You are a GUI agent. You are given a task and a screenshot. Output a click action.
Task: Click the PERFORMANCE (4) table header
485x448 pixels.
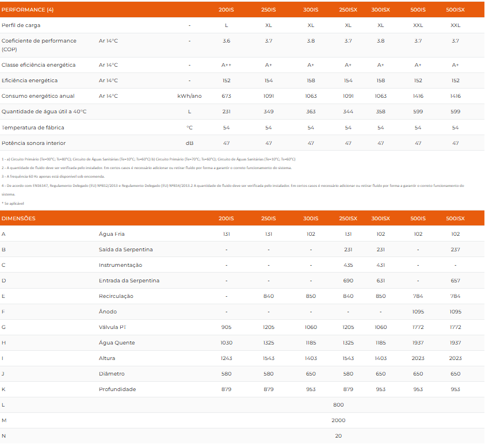28,10
